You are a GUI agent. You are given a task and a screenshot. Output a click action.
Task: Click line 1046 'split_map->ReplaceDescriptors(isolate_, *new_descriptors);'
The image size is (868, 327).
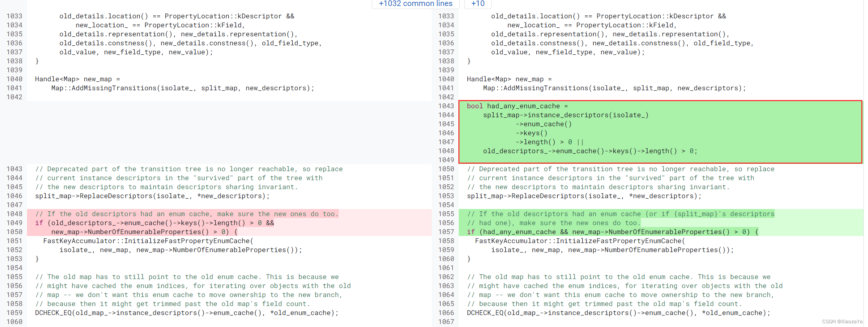tap(152, 196)
